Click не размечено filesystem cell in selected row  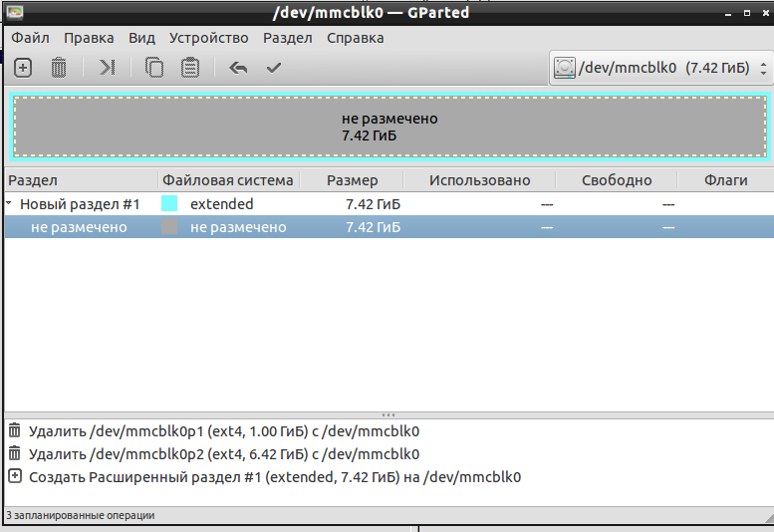point(238,227)
